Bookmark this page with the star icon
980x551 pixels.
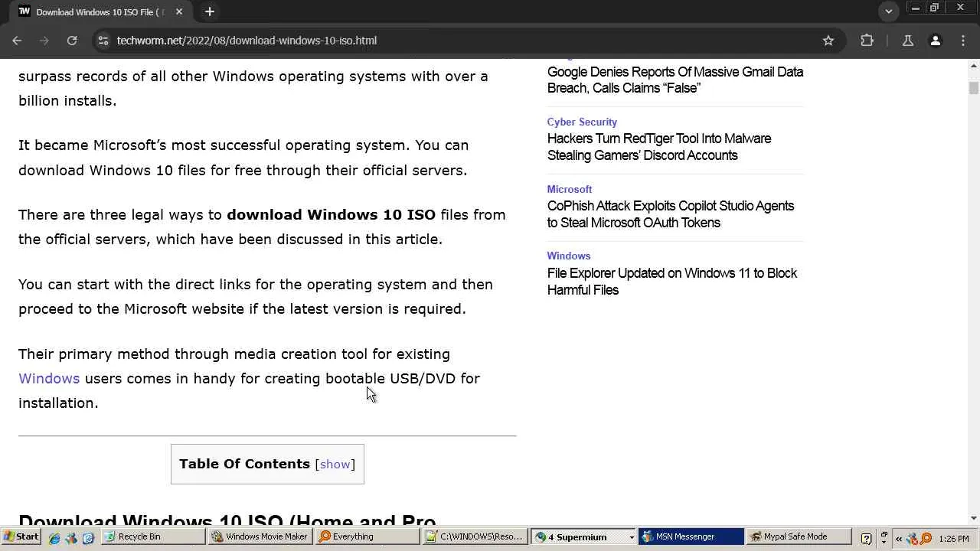828,41
